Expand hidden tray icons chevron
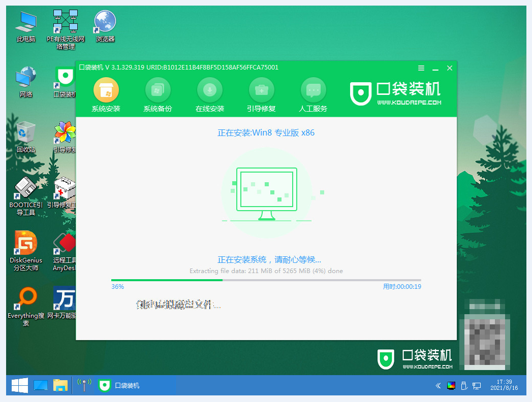The width and height of the screenshot is (532, 402). (x=439, y=386)
